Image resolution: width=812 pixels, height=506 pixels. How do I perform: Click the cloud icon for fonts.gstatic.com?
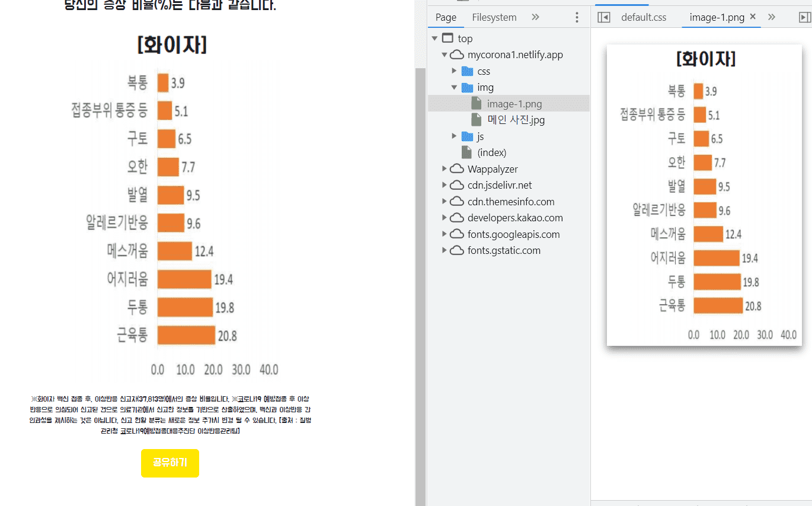456,250
